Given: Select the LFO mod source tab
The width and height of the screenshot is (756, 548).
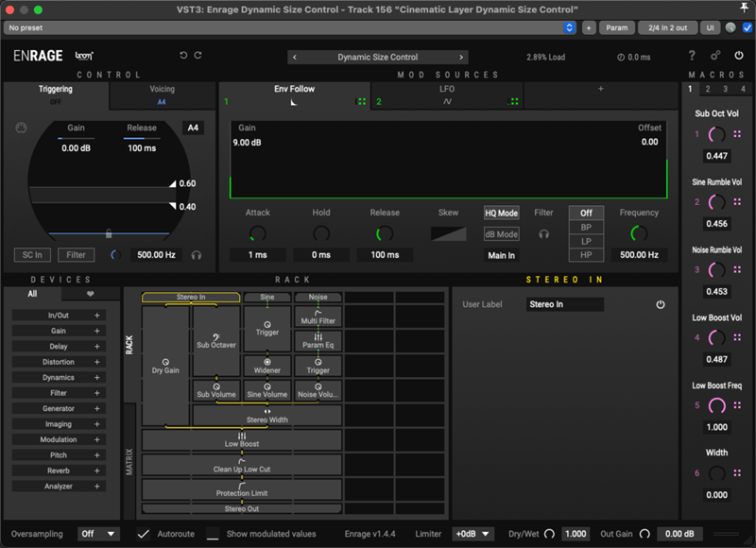Looking at the screenshot, I should coord(447,94).
